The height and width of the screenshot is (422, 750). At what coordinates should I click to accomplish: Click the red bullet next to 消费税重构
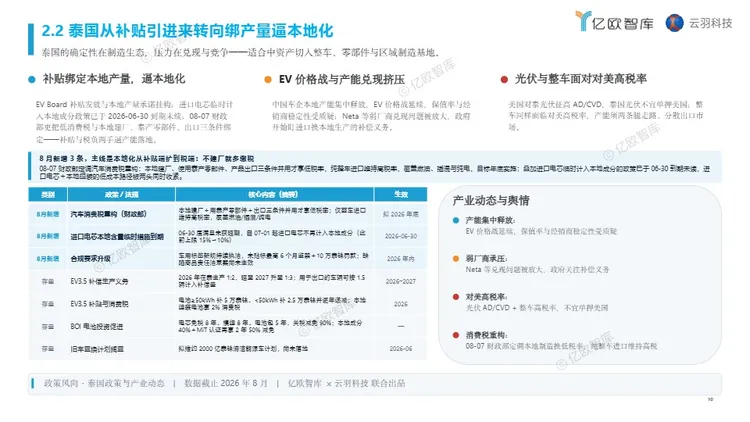pos(456,335)
